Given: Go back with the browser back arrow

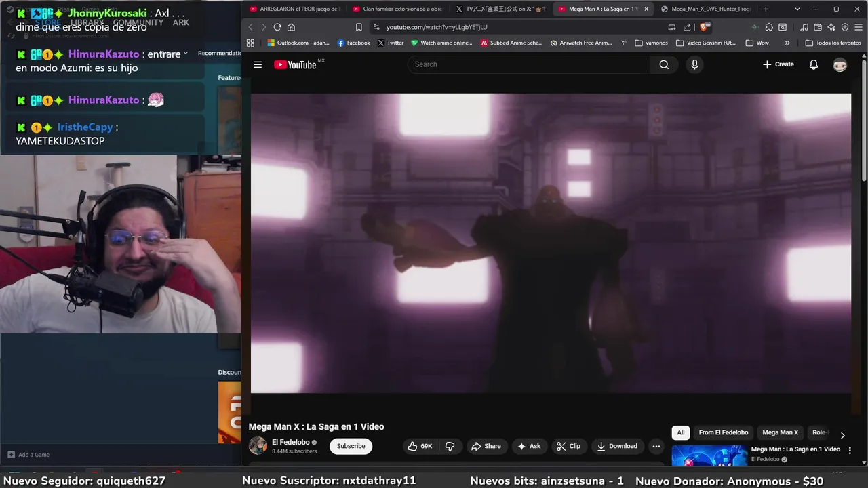Looking at the screenshot, I should pos(250,27).
